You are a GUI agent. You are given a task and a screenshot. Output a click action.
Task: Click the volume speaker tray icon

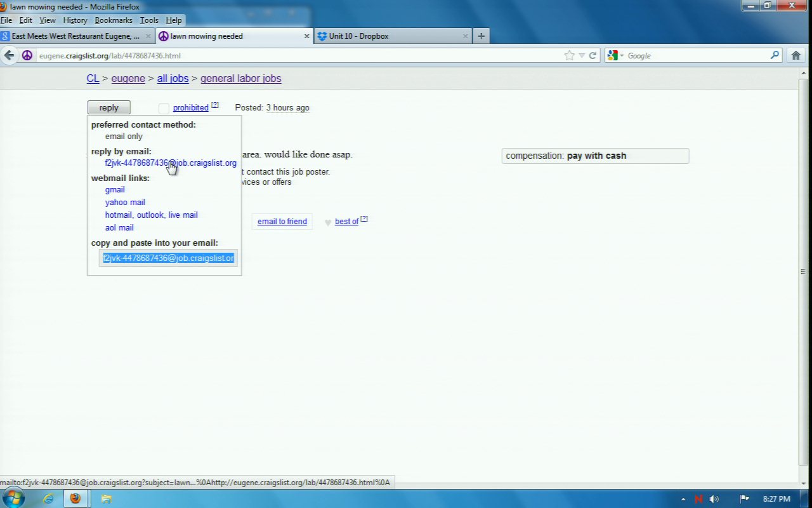pyautogui.click(x=714, y=499)
